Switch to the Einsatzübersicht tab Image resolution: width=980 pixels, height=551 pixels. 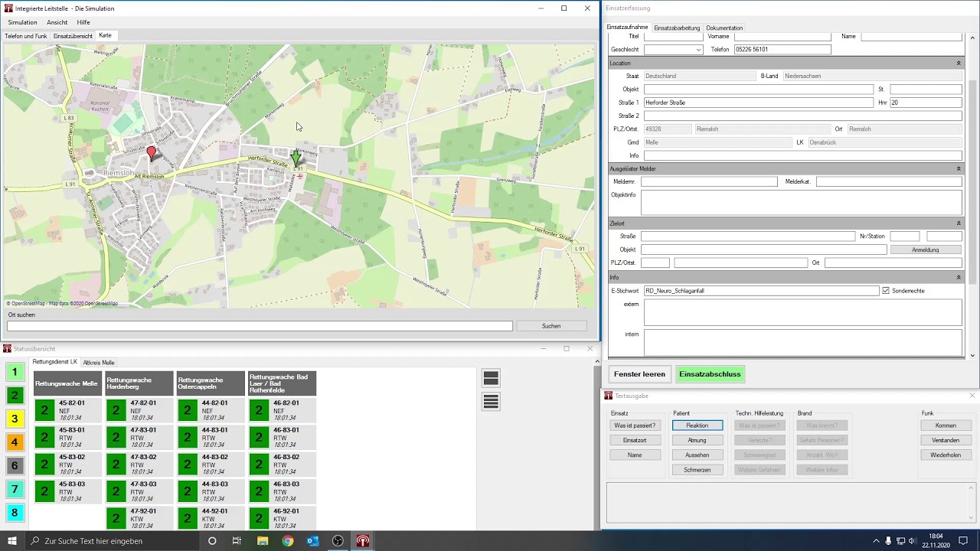(x=73, y=36)
